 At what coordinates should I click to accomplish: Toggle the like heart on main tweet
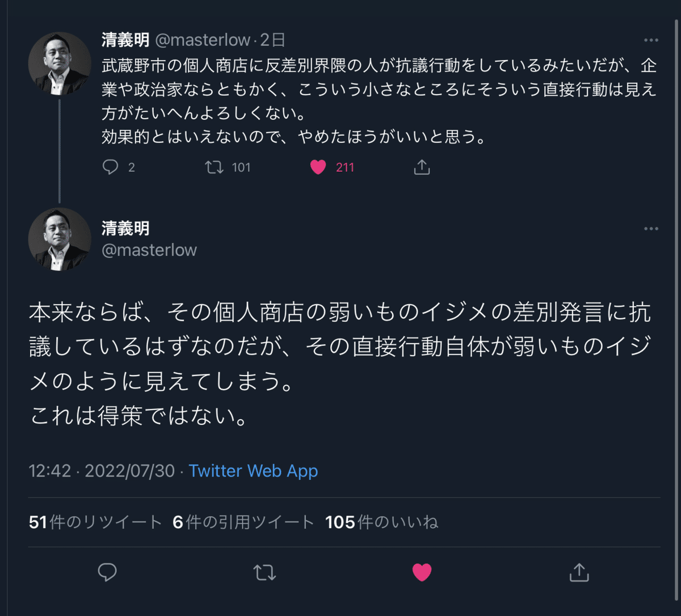pyautogui.click(x=422, y=572)
